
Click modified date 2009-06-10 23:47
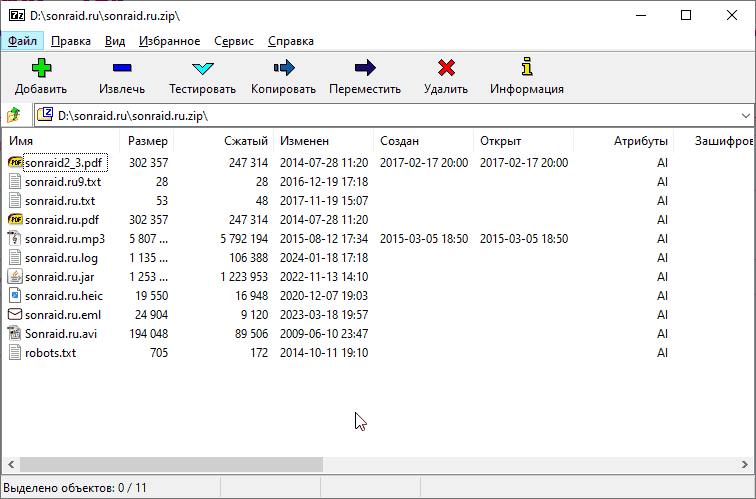pyautogui.click(x=324, y=334)
